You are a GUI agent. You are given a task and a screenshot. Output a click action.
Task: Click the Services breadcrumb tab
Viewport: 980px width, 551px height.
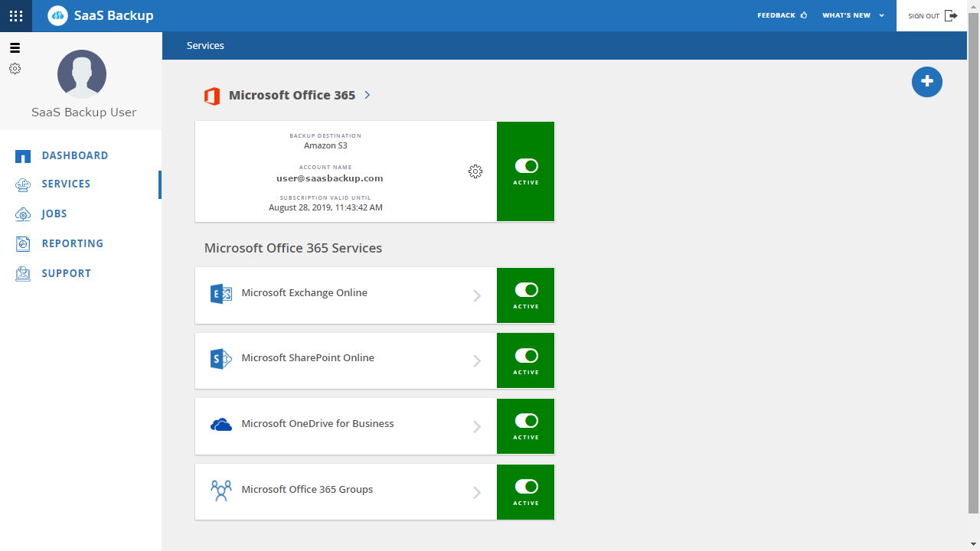205,45
